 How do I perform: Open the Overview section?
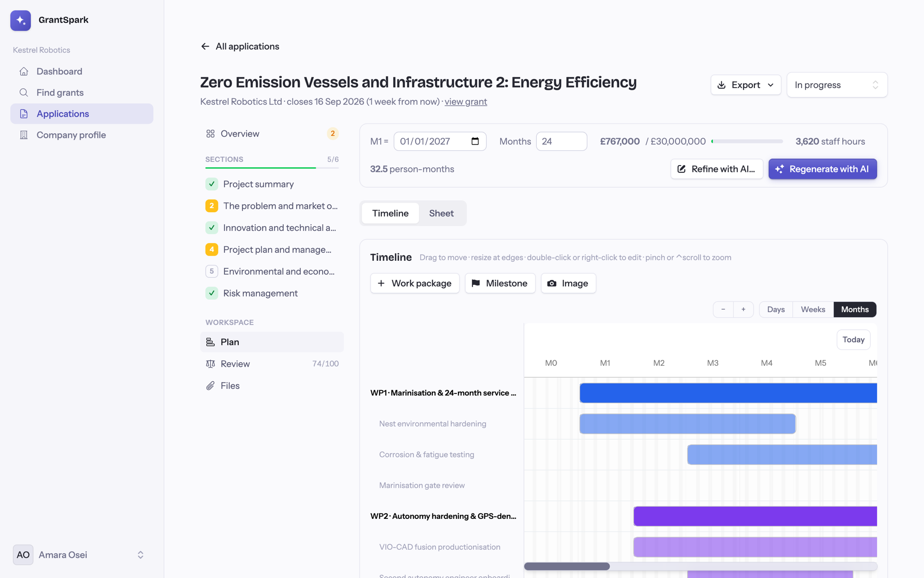pos(272,134)
